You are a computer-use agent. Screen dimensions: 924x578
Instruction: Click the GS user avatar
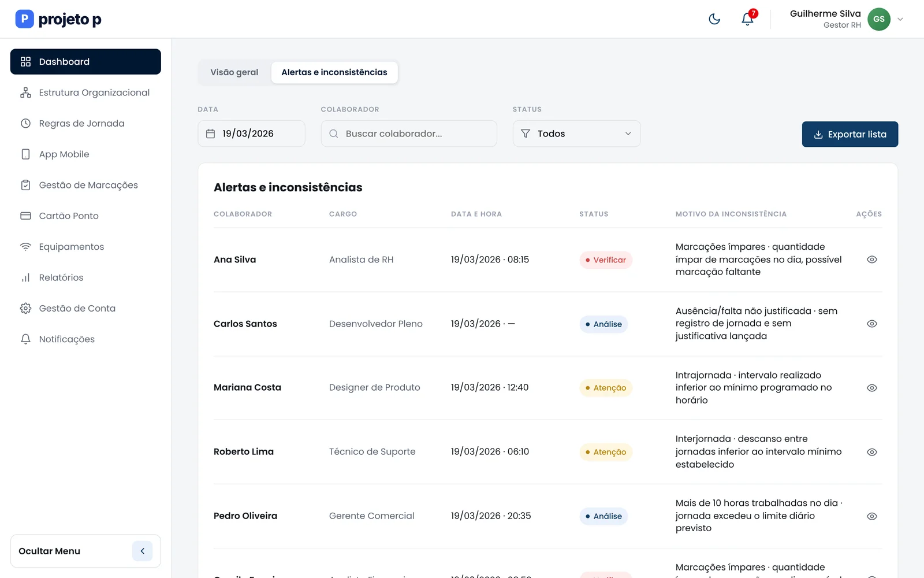(x=879, y=19)
